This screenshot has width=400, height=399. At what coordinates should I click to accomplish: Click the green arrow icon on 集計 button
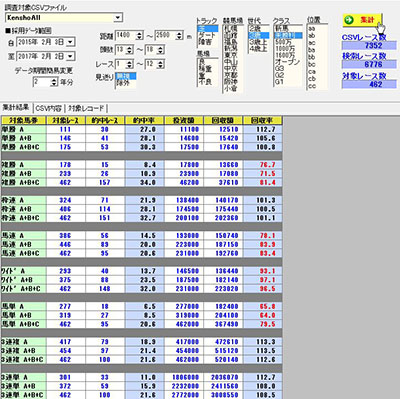coord(349,20)
